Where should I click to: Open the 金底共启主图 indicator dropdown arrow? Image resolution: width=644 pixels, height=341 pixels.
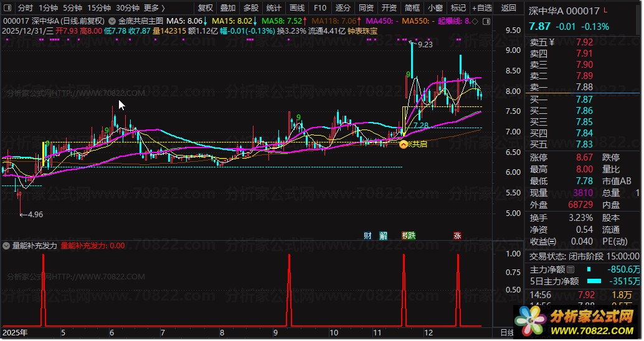coord(112,20)
